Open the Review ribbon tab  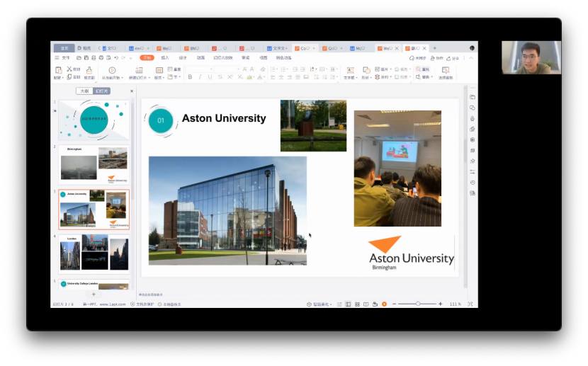click(x=246, y=57)
